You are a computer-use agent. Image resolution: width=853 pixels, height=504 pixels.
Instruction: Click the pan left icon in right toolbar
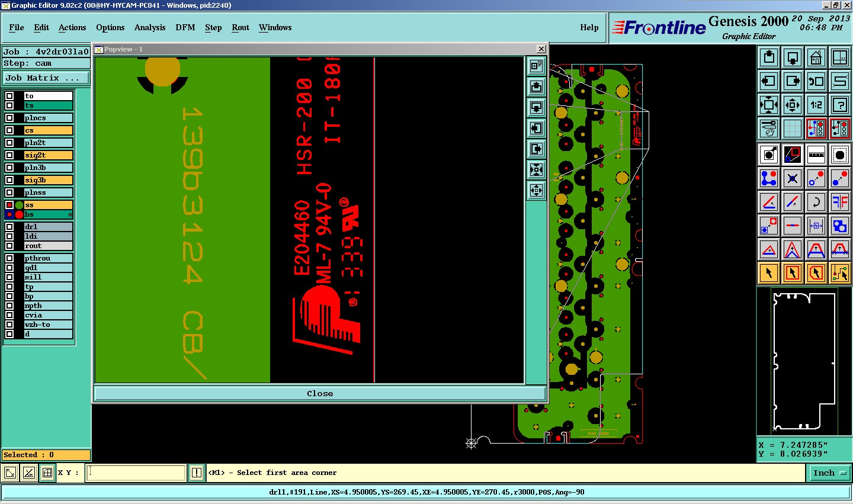tap(769, 81)
